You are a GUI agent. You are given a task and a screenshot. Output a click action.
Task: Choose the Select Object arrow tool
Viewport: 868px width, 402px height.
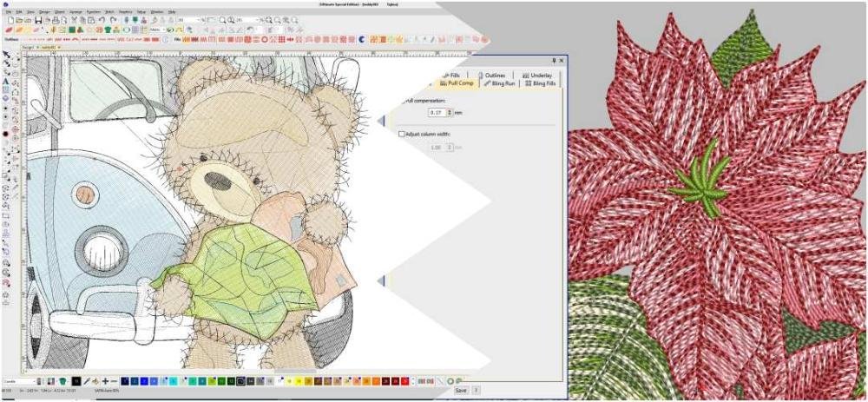(x=6, y=55)
